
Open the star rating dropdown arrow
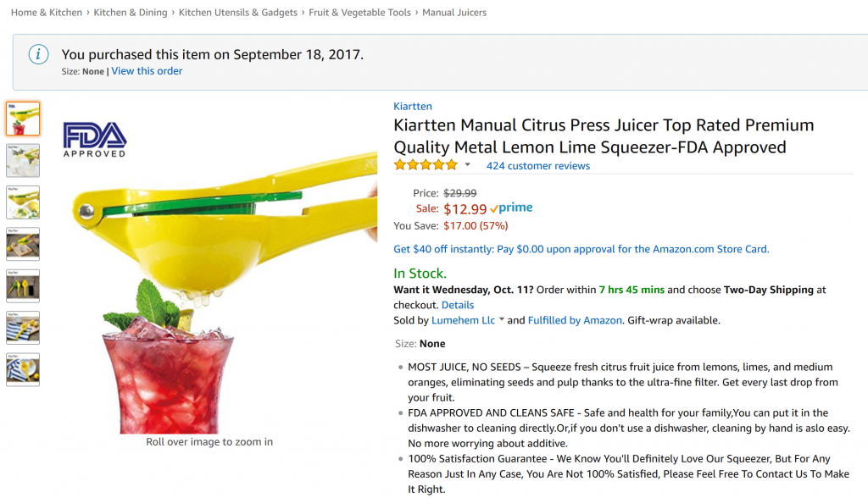[468, 165]
